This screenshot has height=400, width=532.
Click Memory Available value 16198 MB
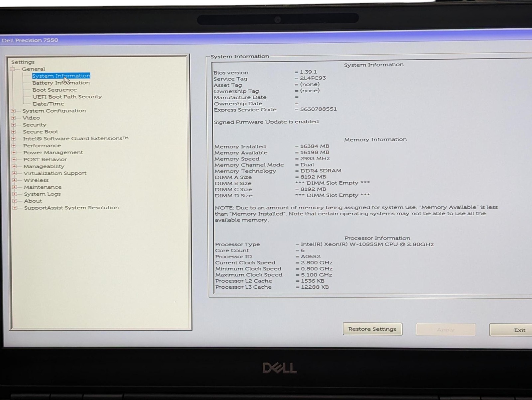click(x=315, y=152)
